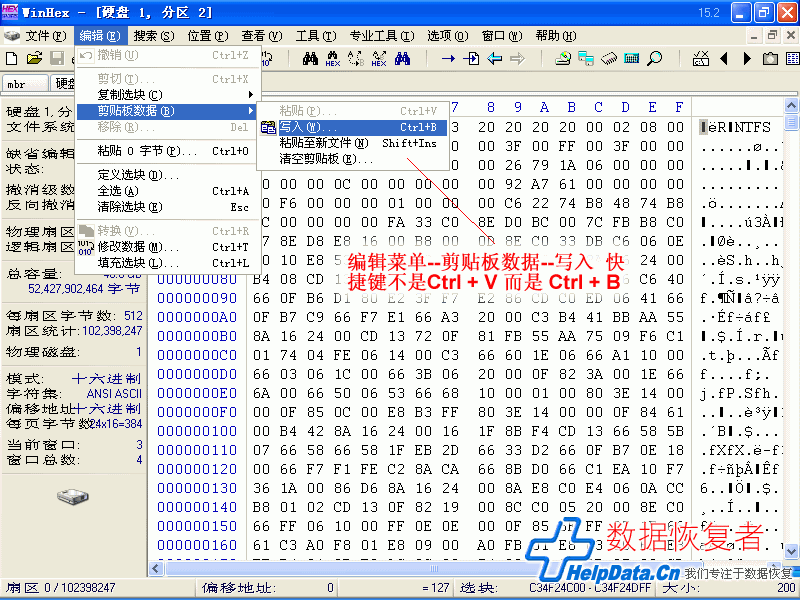
Task: Click the black right triangle icon
Action: [747, 59]
